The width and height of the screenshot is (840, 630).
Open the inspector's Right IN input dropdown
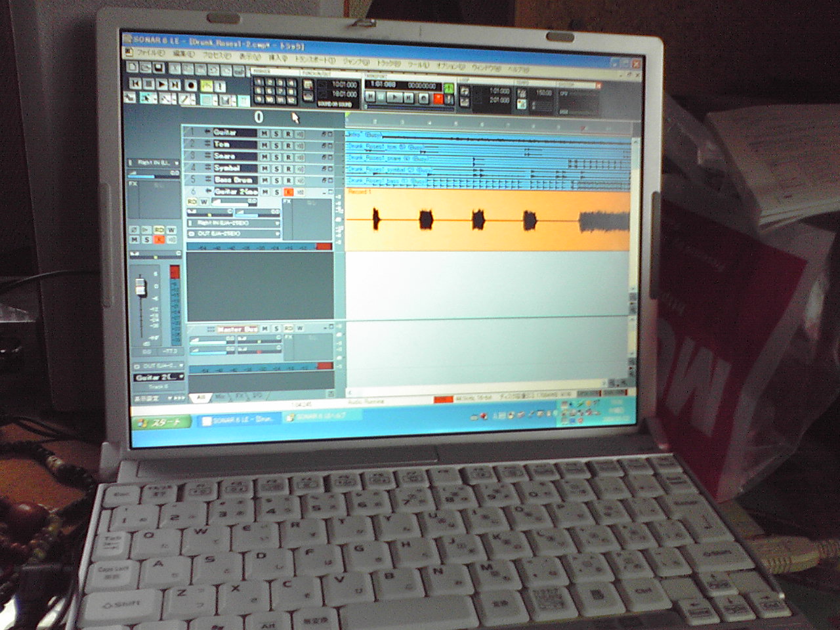click(154, 162)
